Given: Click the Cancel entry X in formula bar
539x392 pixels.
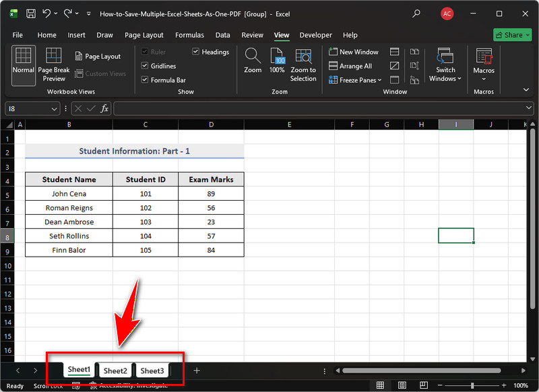Looking at the screenshot, I should click(78, 108).
